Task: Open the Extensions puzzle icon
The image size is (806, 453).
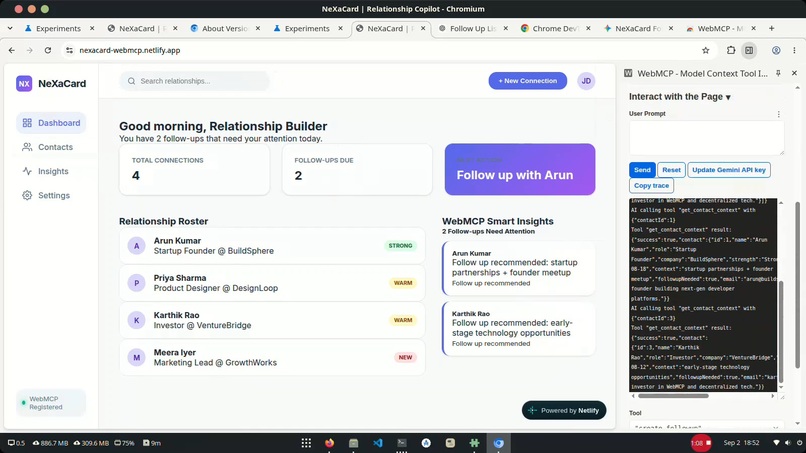Action: click(730, 50)
